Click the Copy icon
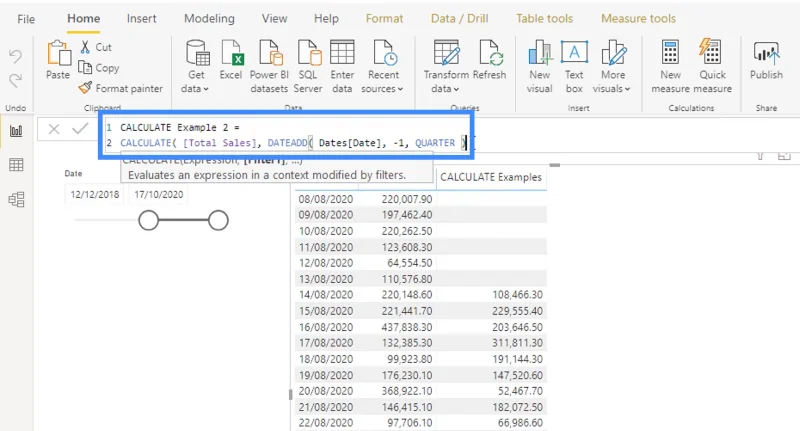This screenshot has height=431, width=800. pyautogui.click(x=85, y=67)
